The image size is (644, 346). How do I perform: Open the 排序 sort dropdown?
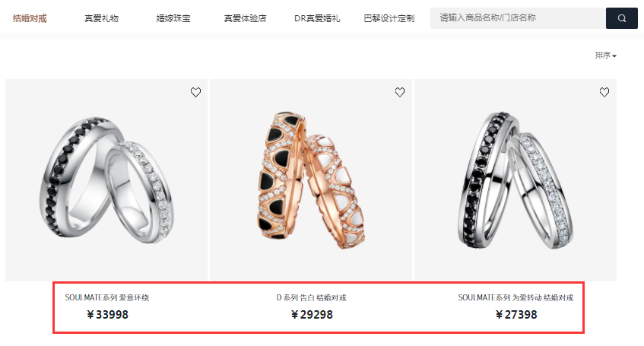click(605, 55)
